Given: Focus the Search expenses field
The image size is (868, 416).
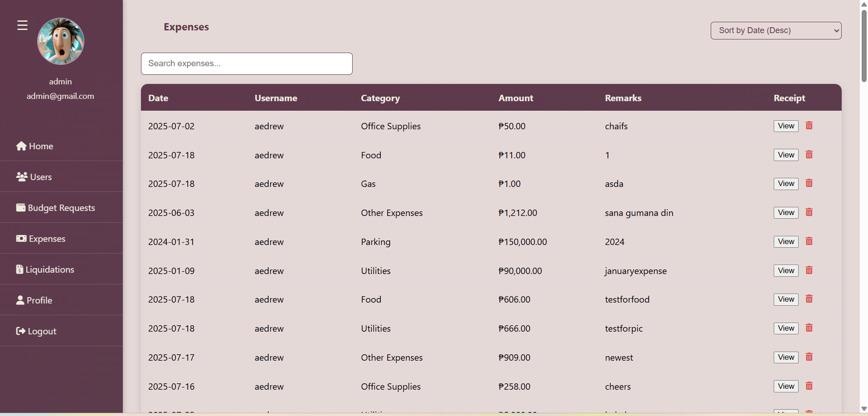Looking at the screenshot, I should pos(247,64).
